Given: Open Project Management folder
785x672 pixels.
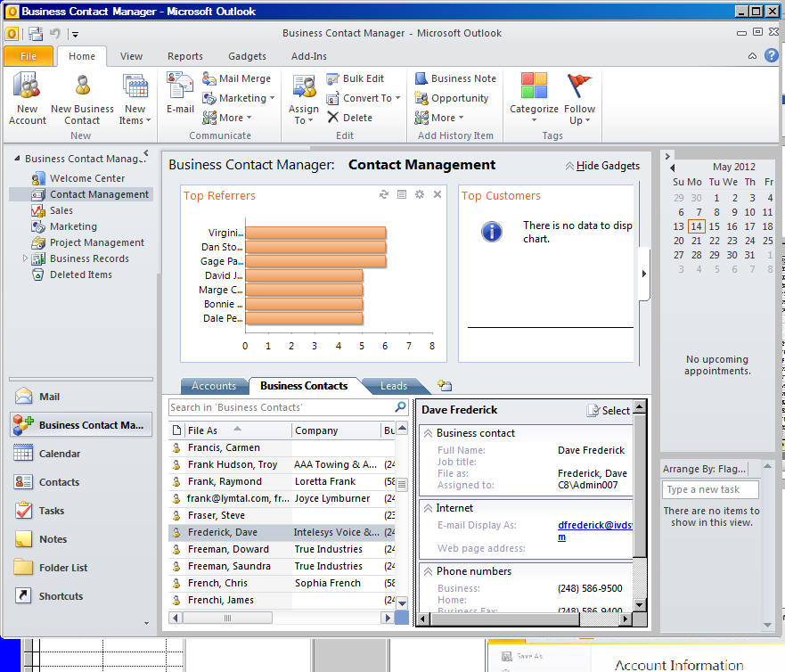Looking at the screenshot, I should click(96, 242).
